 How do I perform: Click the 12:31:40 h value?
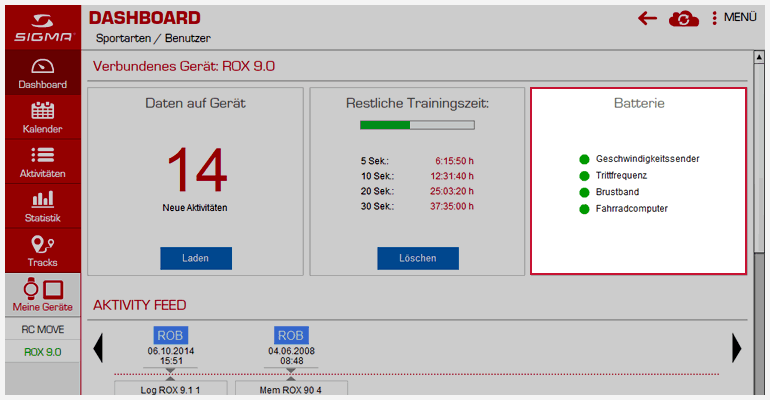coord(452,176)
